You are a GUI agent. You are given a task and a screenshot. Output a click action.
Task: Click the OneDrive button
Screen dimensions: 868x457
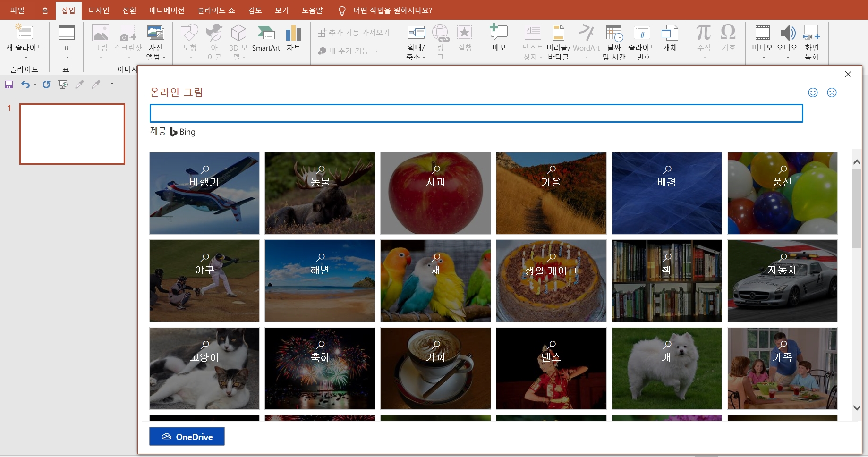tap(187, 437)
